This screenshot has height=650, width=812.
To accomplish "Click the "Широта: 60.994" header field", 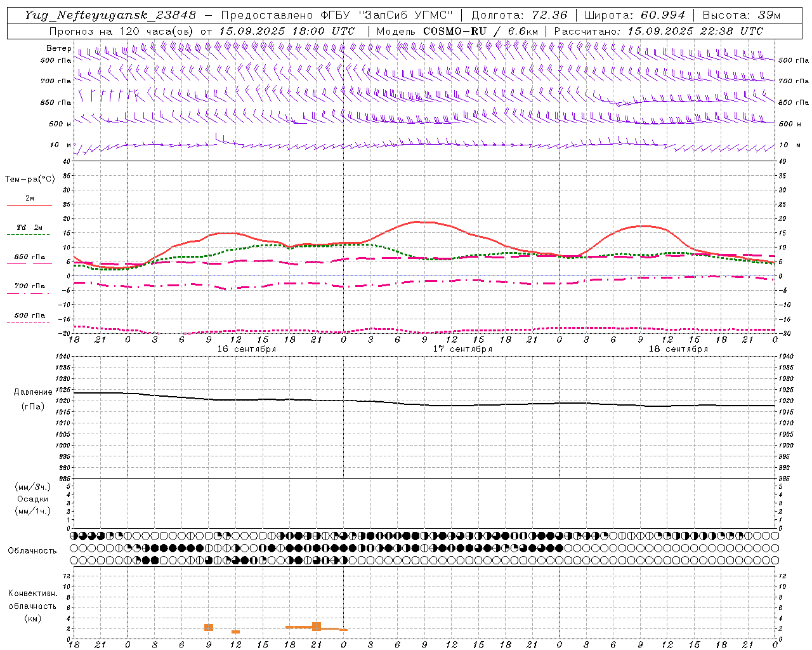I will [635, 15].
